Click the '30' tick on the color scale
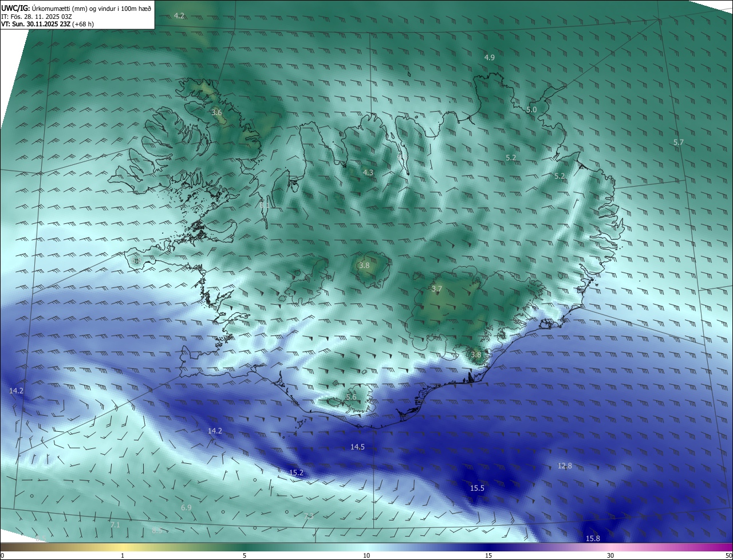Screen dimensions: 733x560 610,555
